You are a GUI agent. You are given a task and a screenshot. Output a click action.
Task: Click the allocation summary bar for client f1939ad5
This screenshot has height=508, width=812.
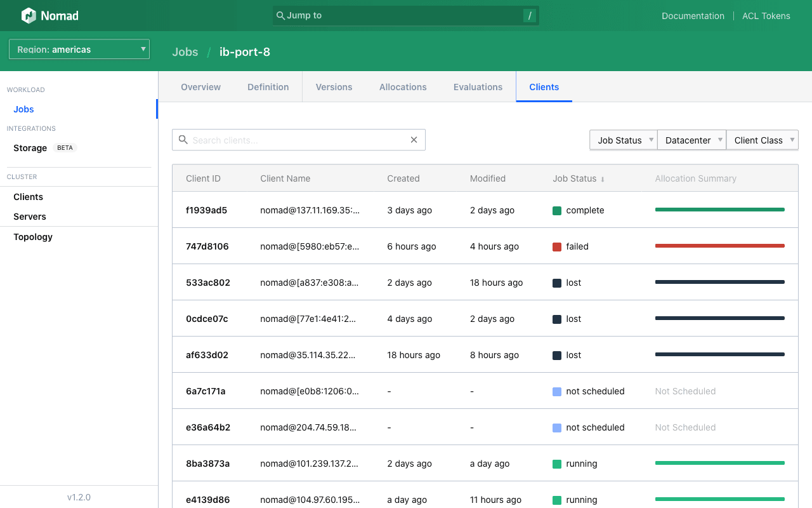[x=719, y=209]
